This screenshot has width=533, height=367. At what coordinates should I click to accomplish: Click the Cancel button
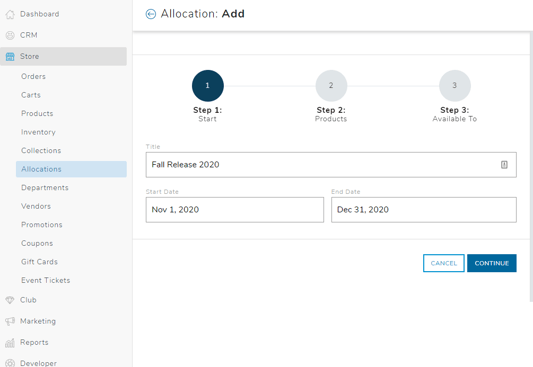pos(444,263)
